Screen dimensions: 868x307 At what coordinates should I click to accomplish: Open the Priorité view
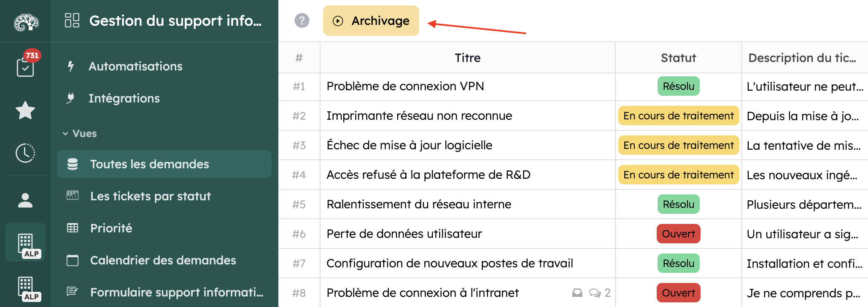tap(111, 228)
